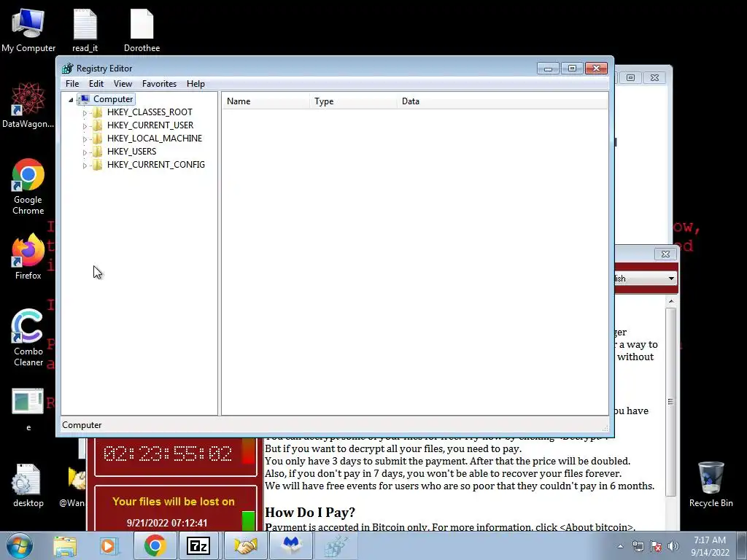Viewport: 747px width, 560px height.
Task: Open 7-Zip from the taskbar
Action: coord(198,545)
